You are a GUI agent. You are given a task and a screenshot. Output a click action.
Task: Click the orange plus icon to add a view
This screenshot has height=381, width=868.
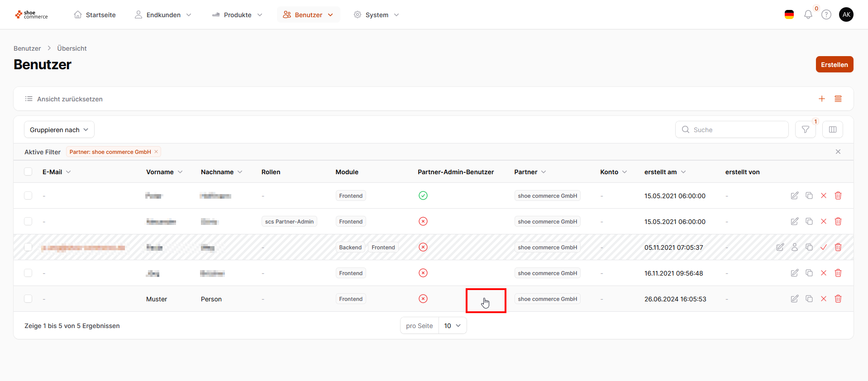822,99
